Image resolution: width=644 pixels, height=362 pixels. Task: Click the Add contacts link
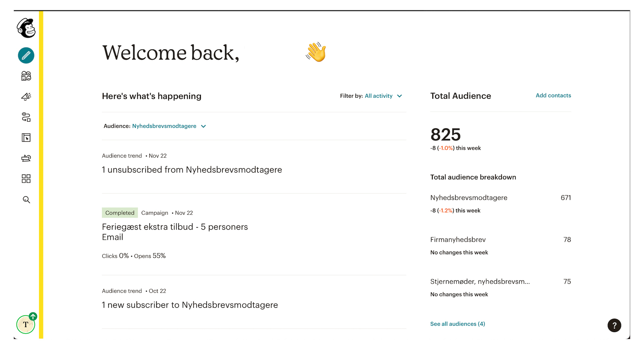pos(553,95)
